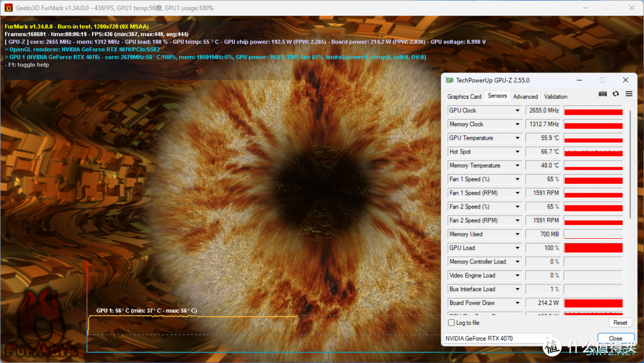644x363 pixels.
Task: Enable the Log to file checkbox
Action: 451,323
